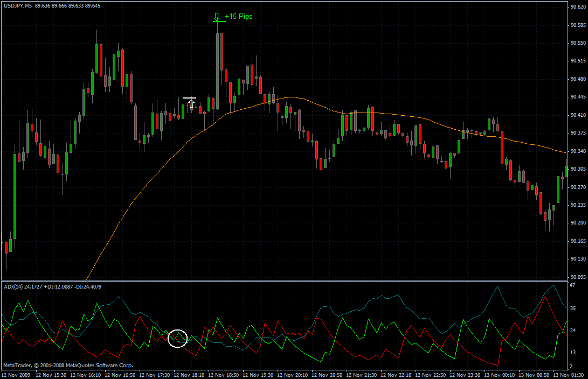
Task: Click ADX scale value 13
Action: pos(572,353)
